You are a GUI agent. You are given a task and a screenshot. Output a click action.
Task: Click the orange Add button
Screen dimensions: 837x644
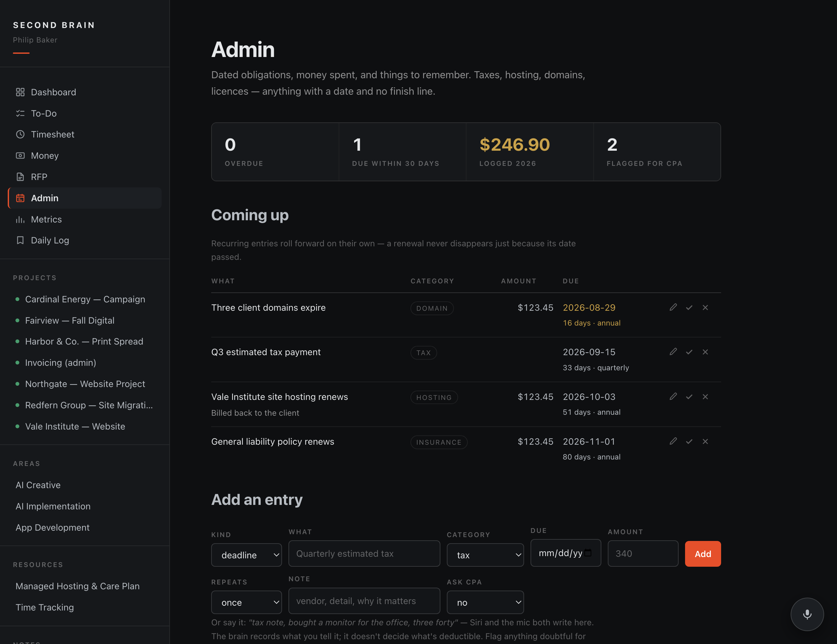(703, 554)
